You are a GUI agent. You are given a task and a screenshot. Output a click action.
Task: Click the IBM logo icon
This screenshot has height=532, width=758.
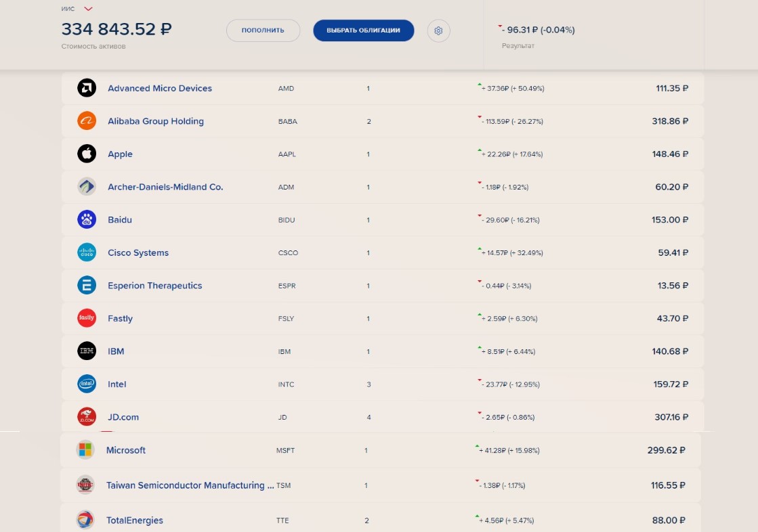coord(87,351)
